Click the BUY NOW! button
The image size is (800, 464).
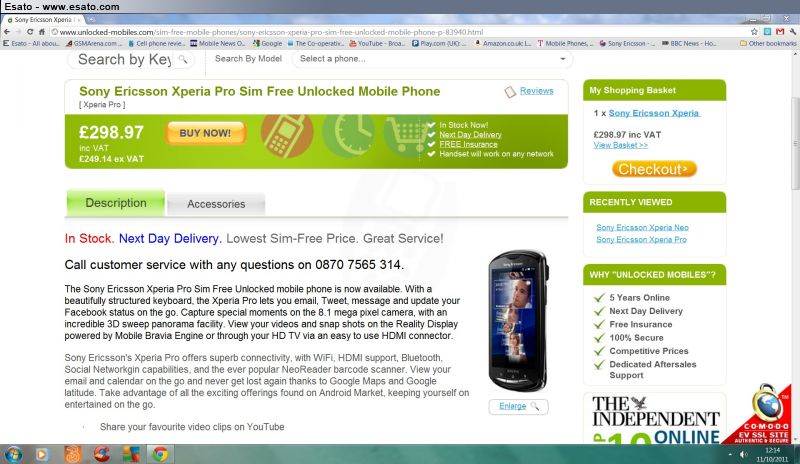coord(205,133)
